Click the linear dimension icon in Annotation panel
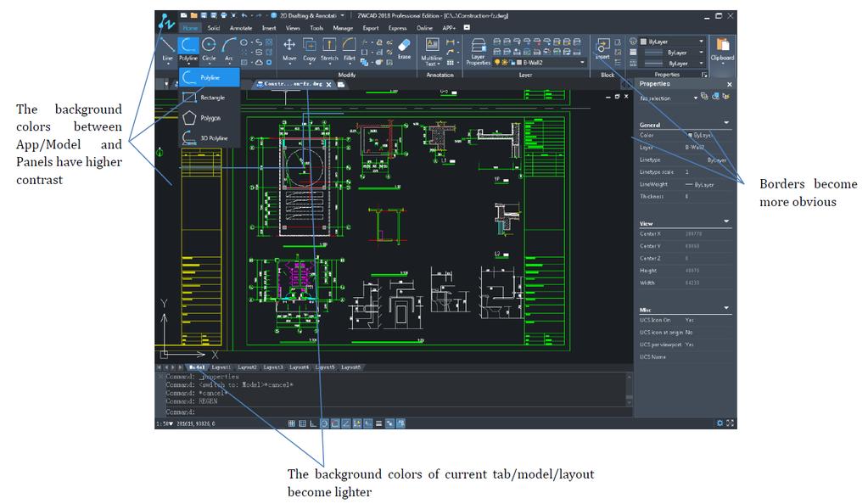Screen dimensions: 868x504 [x=450, y=42]
